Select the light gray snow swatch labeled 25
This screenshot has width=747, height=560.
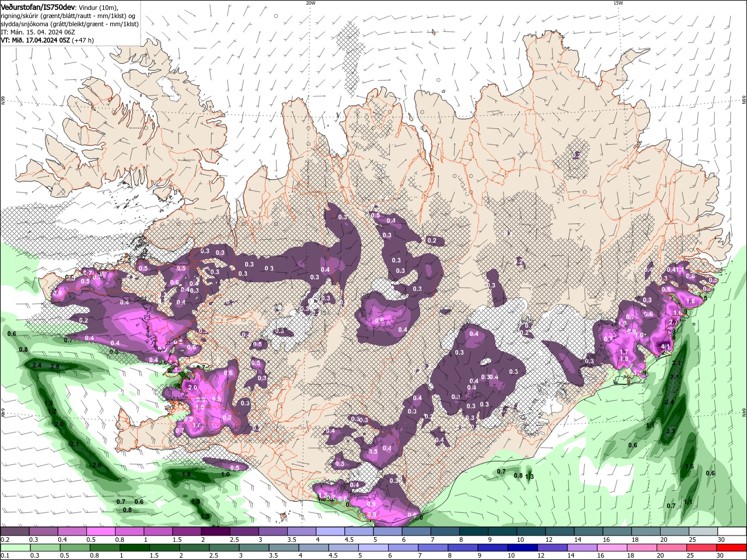click(x=702, y=531)
